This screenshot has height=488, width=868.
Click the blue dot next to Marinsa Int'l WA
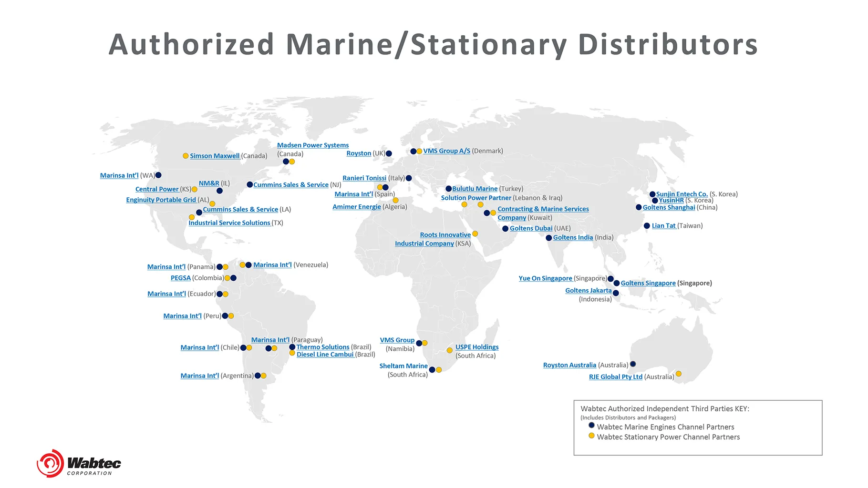[158, 175]
